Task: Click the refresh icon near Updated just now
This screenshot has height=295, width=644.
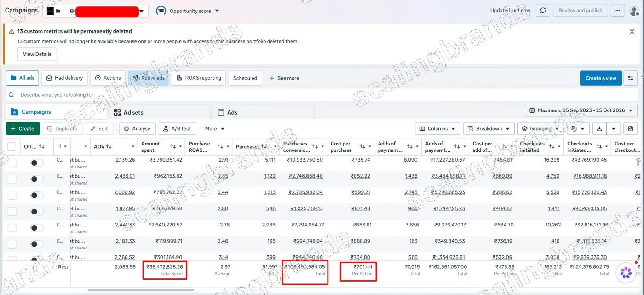Action: click(x=543, y=10)
